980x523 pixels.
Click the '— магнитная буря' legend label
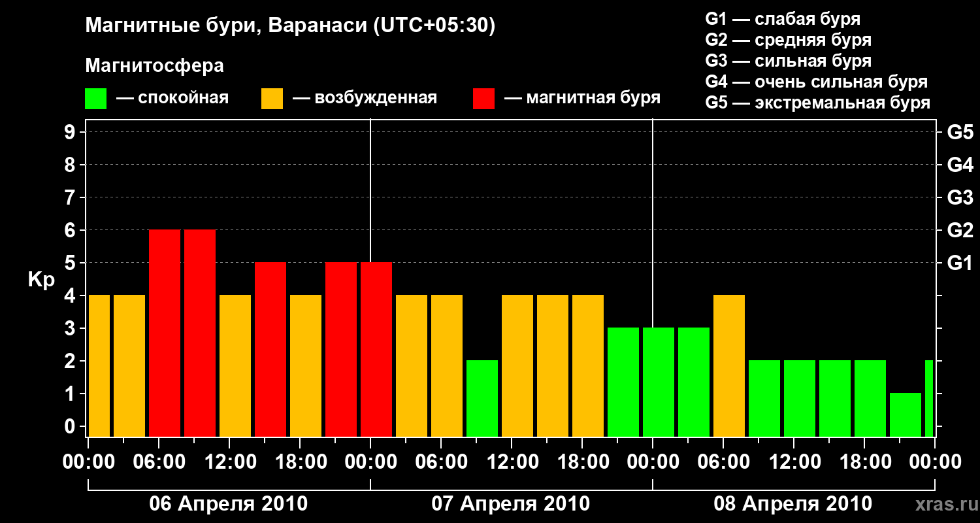pyautogui.click(x=583, y=98)
